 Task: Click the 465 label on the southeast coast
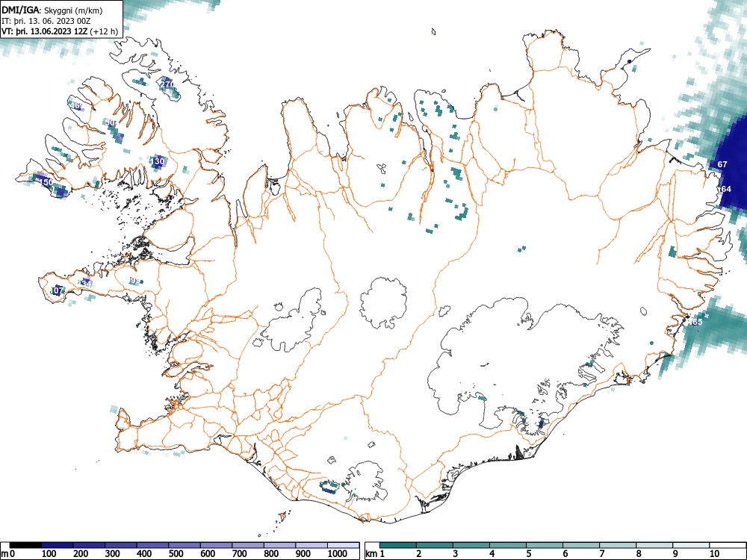(x=695, y=322)
